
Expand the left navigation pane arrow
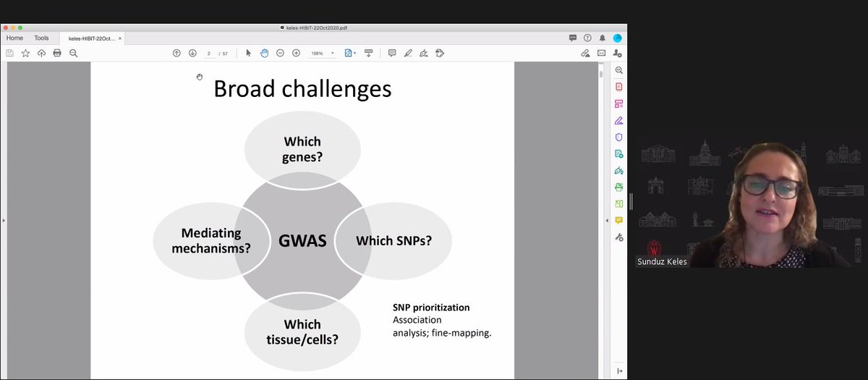coord(4,220)
